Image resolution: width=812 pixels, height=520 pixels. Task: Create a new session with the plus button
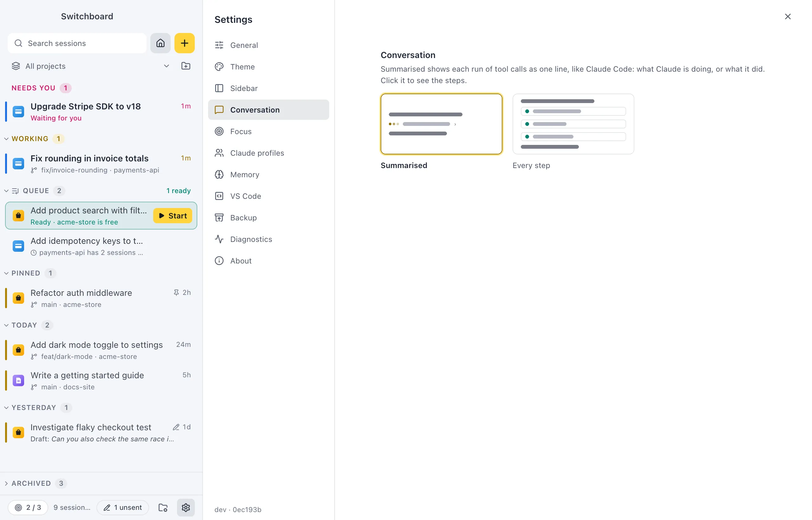(x=184, y=43)
